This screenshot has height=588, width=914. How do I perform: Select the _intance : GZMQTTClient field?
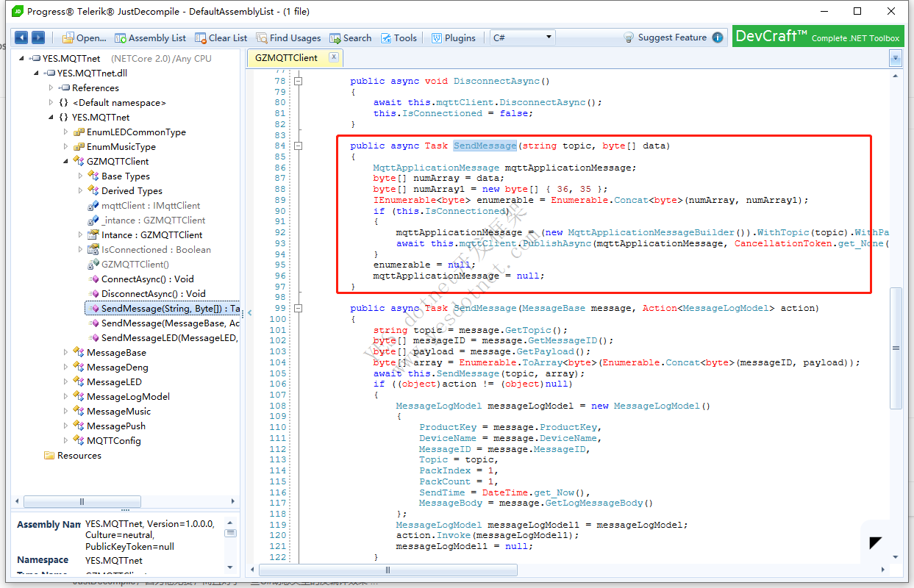(153, 220)
